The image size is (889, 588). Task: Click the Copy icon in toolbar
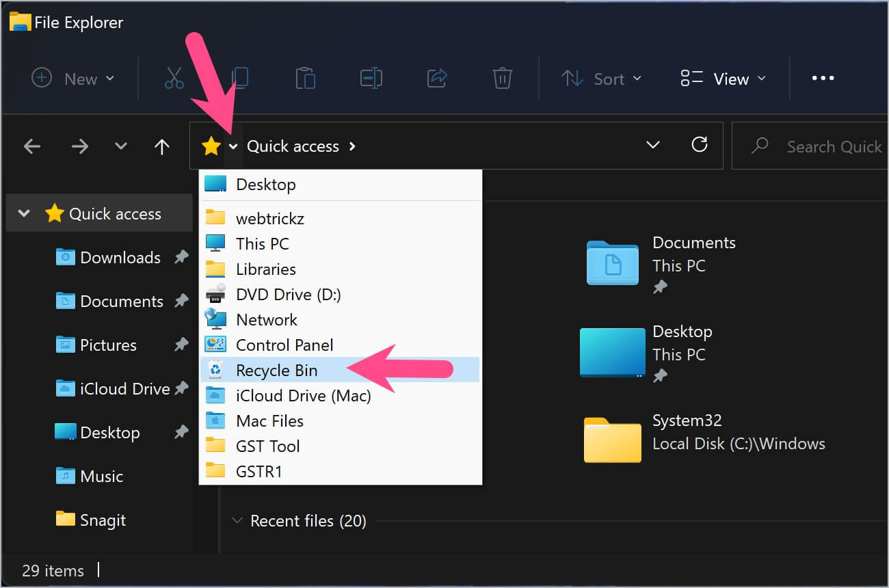tap(239, 79)
